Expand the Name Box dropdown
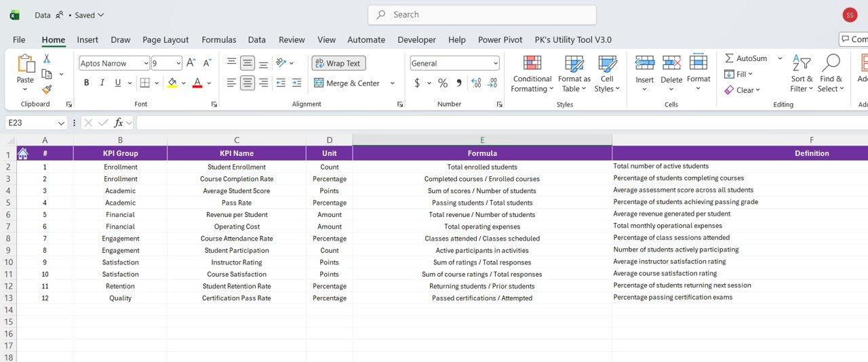Viewport: 868px width, 362px height. click(61, 123)
